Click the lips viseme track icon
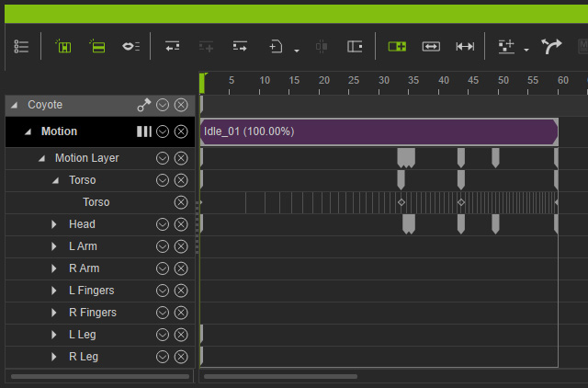The image size is (588, 388). (x=130, y=47)
